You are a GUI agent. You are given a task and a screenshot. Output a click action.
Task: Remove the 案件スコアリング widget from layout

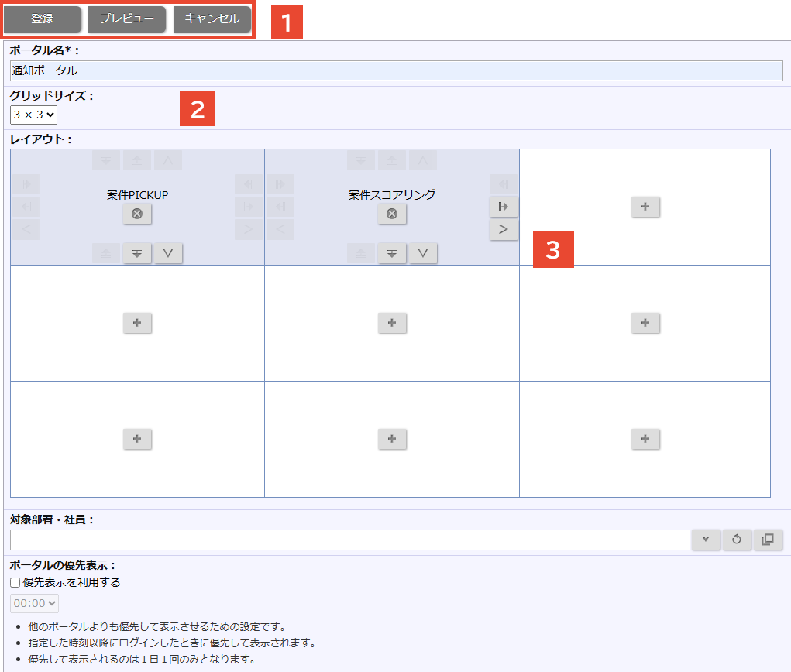click(392, 214)
